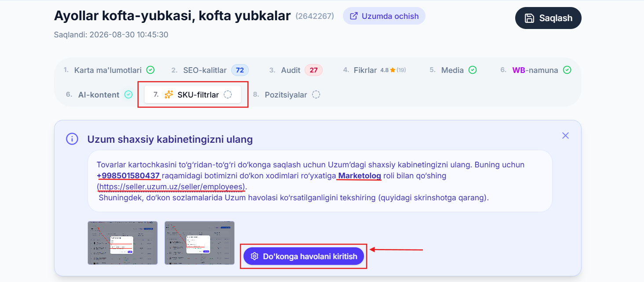The height and width of the screenshot is (282, 644).
Task: Open product via Uzumda ochish
Action: coord(384,16)
